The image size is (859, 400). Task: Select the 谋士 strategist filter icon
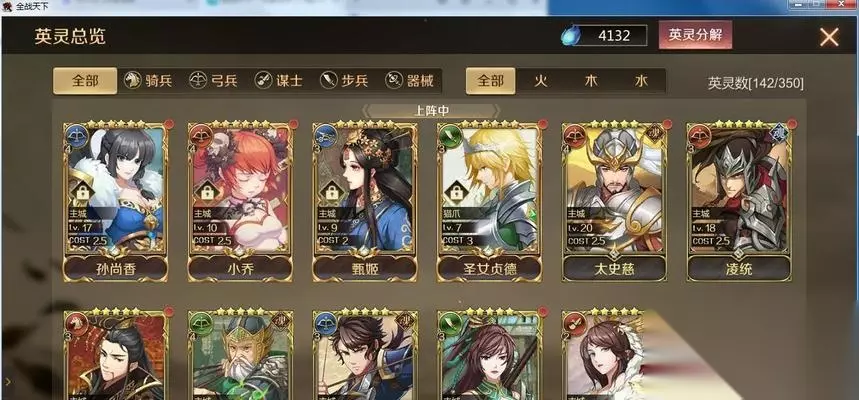(264, 81)
